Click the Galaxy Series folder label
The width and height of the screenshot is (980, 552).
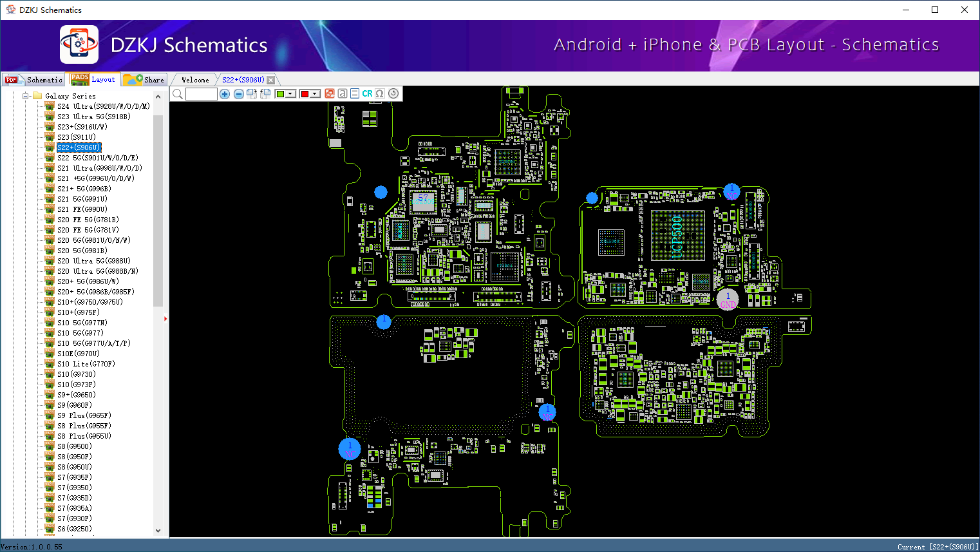tap(70, 96)
